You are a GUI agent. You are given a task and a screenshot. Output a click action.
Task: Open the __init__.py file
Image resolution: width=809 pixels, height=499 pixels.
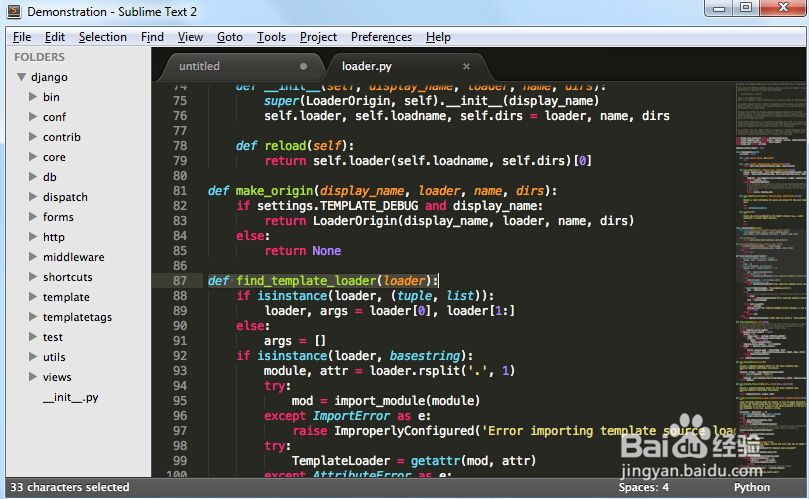click(x=70, y=397)
